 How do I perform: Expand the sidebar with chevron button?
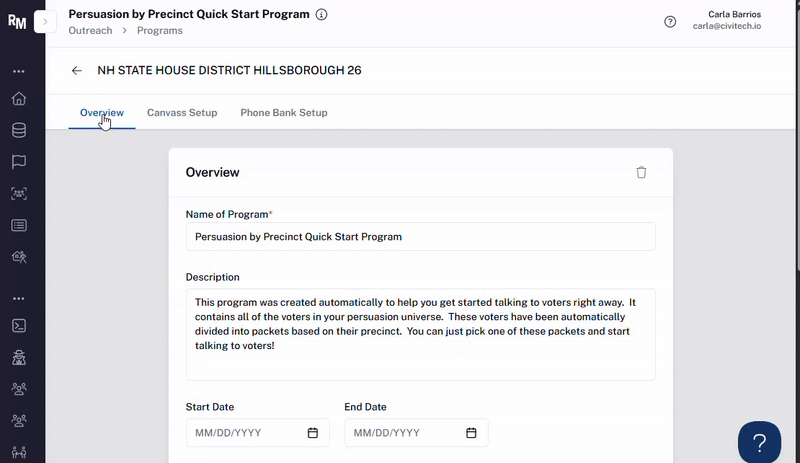(x=45, y=22)
